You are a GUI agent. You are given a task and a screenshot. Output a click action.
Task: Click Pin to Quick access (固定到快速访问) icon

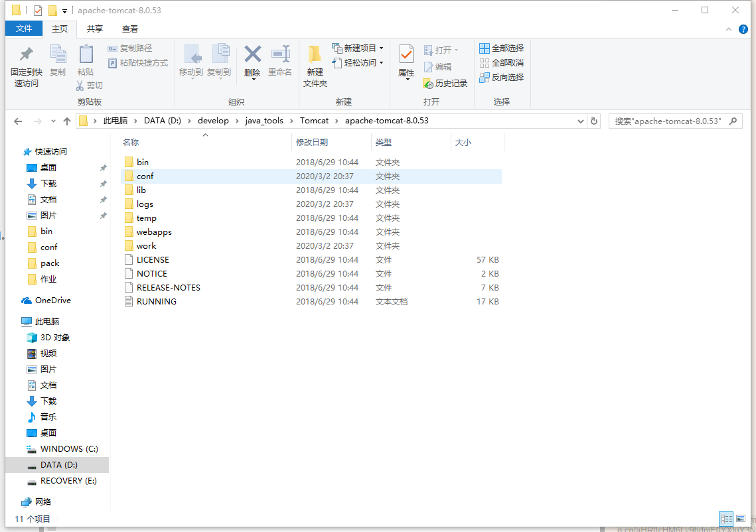coord(26,54)
